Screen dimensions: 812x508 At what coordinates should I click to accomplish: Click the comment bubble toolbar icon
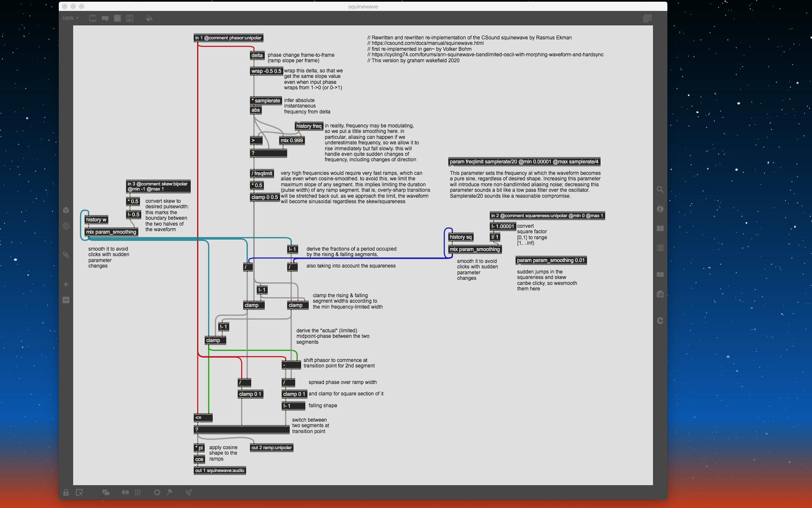pos(105,18)
